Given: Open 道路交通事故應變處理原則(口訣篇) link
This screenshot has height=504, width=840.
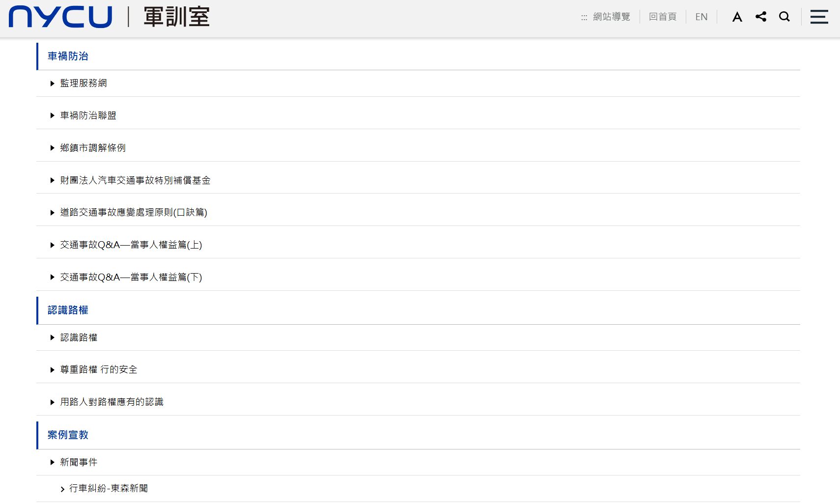Looking at the screenshot, I should pos(134,212).
